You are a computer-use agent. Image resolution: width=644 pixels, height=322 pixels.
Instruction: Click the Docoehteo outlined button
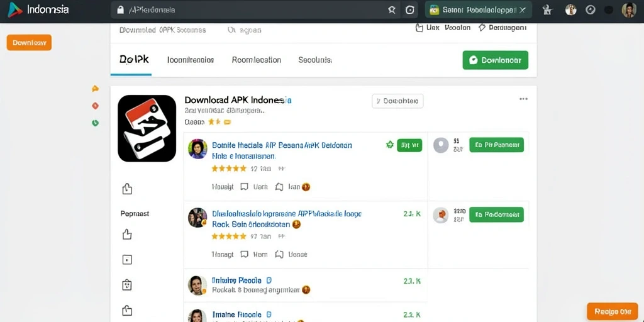(397, 101)
